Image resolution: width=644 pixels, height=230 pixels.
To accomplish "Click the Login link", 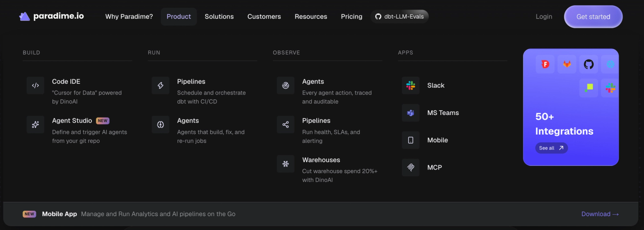I will 544,16.
